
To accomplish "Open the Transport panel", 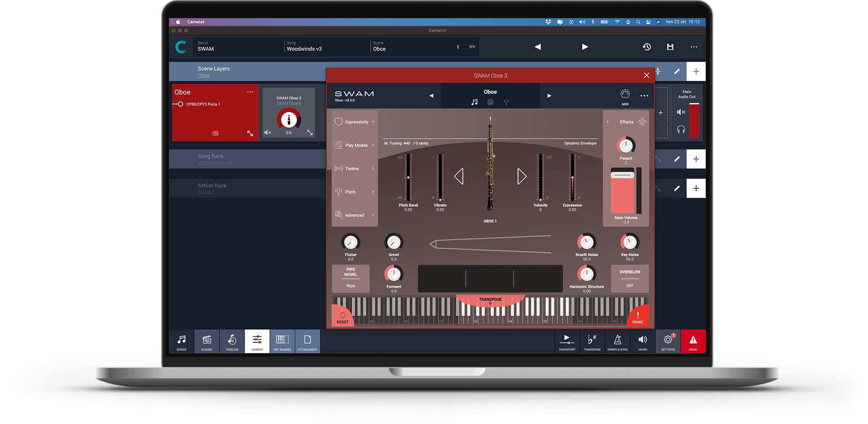I will coord(567,341).
